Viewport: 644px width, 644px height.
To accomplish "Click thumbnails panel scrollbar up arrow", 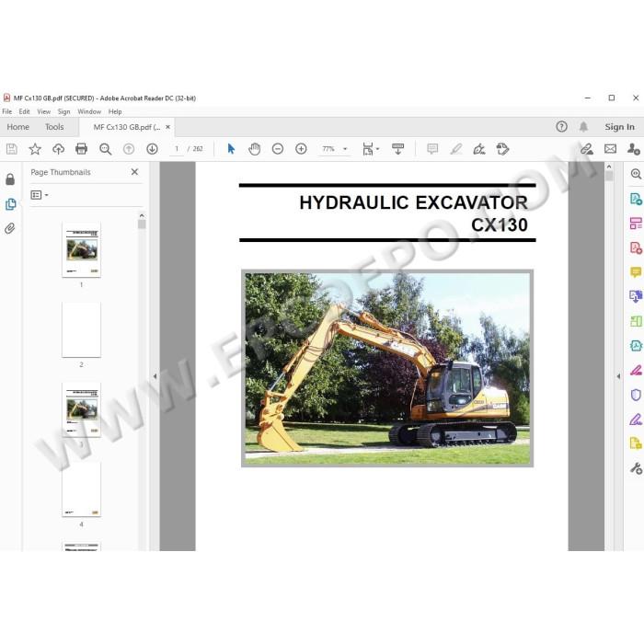I will (142, 215).
